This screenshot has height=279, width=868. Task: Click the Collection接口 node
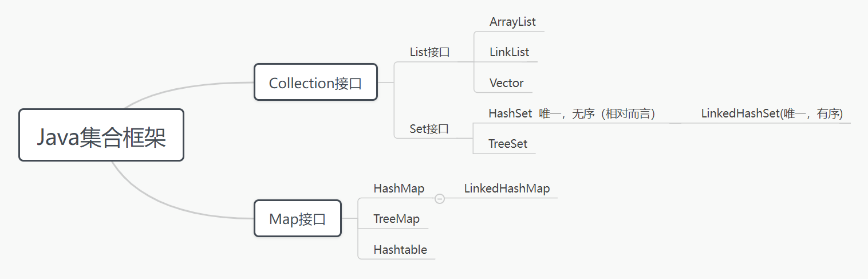(x=315, y=82)
